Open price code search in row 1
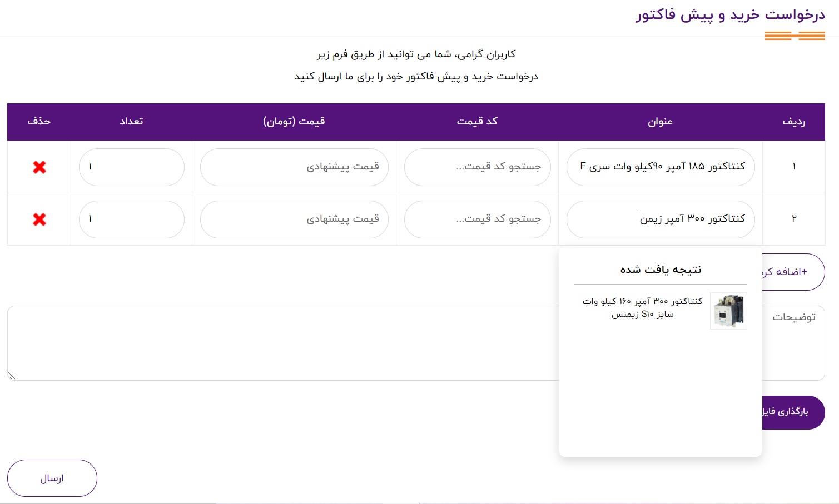The image size is (839, 504). [x=477, y=167]
